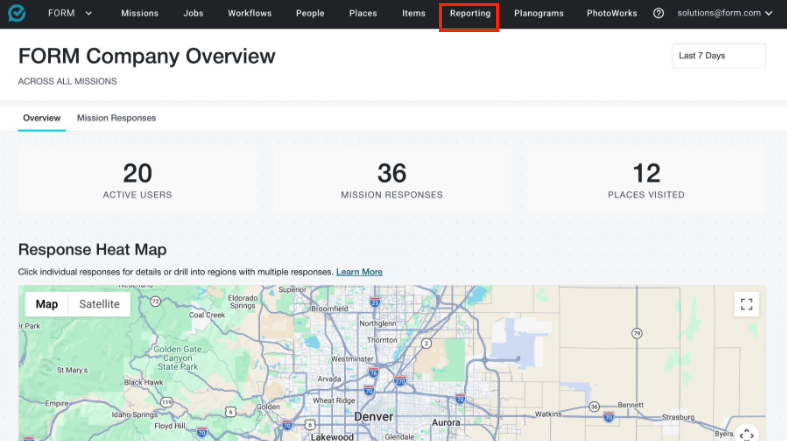The width and height of the screenshot is (787, 441).
Task: Open Planograms from the nav bar
Action: [x=539, y=14]
